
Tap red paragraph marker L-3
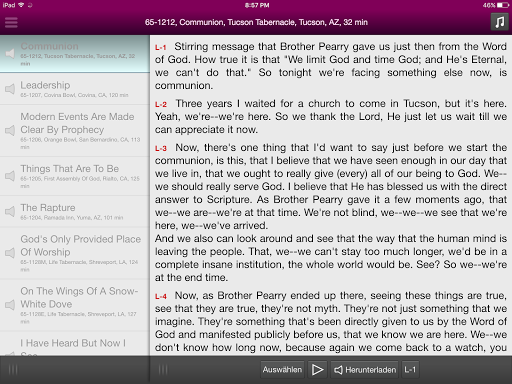pos(161,148)
